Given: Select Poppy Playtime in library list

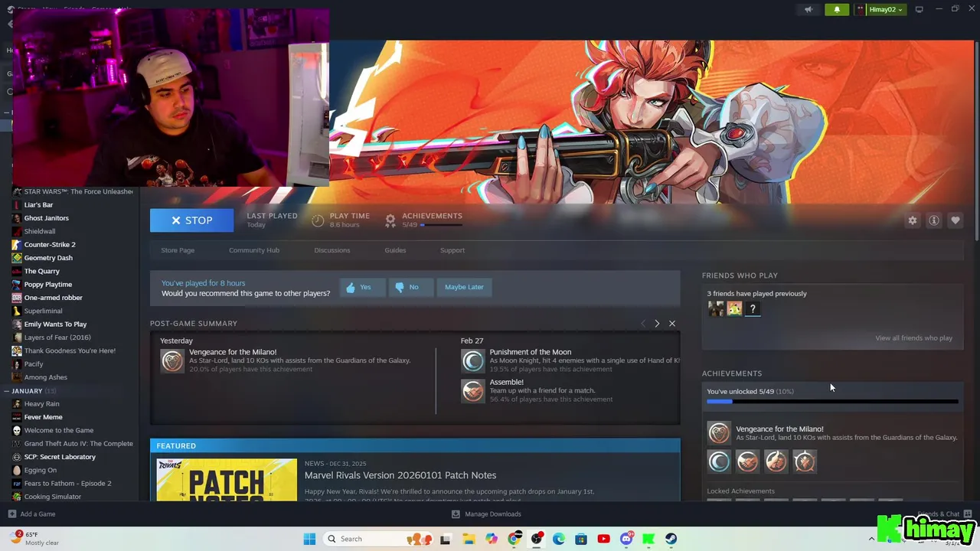Looking at the screenshot, I should click(x=48, y=284).
